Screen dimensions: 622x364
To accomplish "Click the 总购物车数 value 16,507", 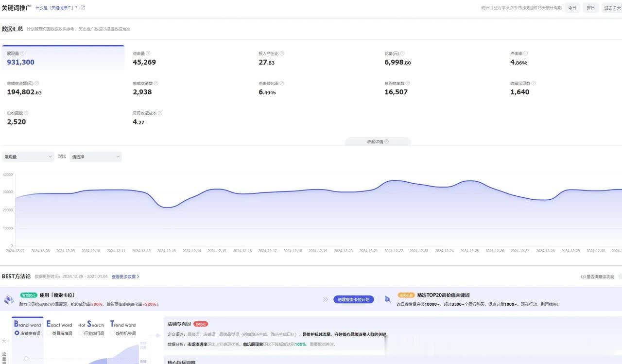I will click(396, 92).
